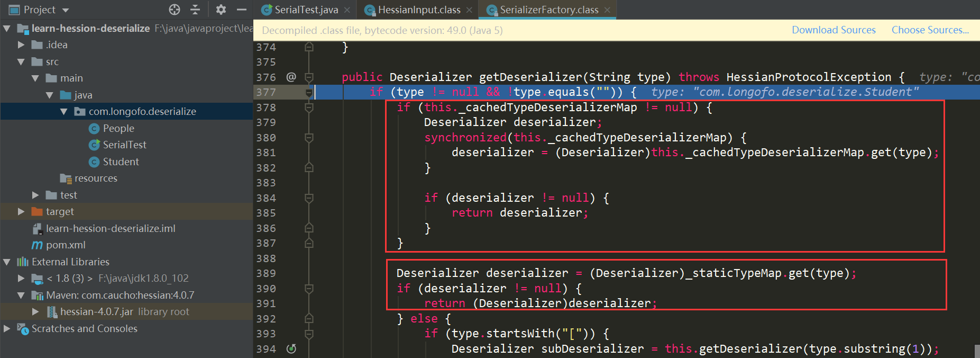This screenshot has height=358, width=980.
Task: Click the Maven pom.xml icon
Action: [x=37, y=245]
